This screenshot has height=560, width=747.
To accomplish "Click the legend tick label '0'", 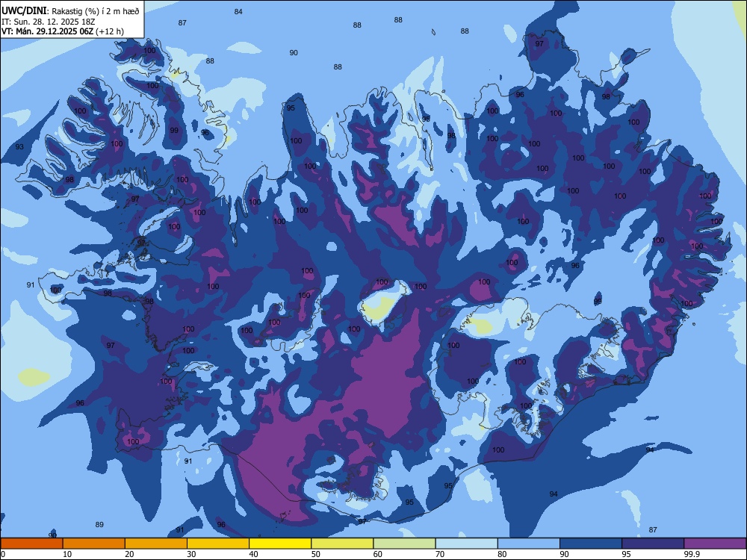I will (x=3, y=554).
